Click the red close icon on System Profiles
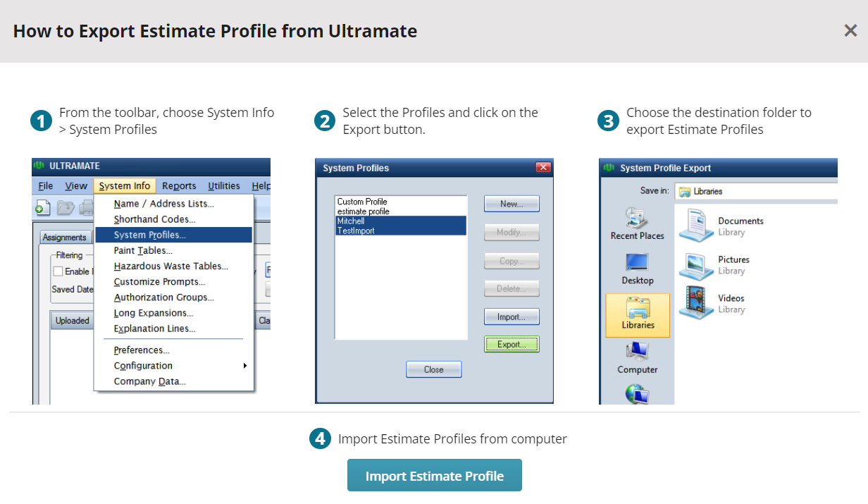This screenshot has height=504, width=868. point(542,168)
